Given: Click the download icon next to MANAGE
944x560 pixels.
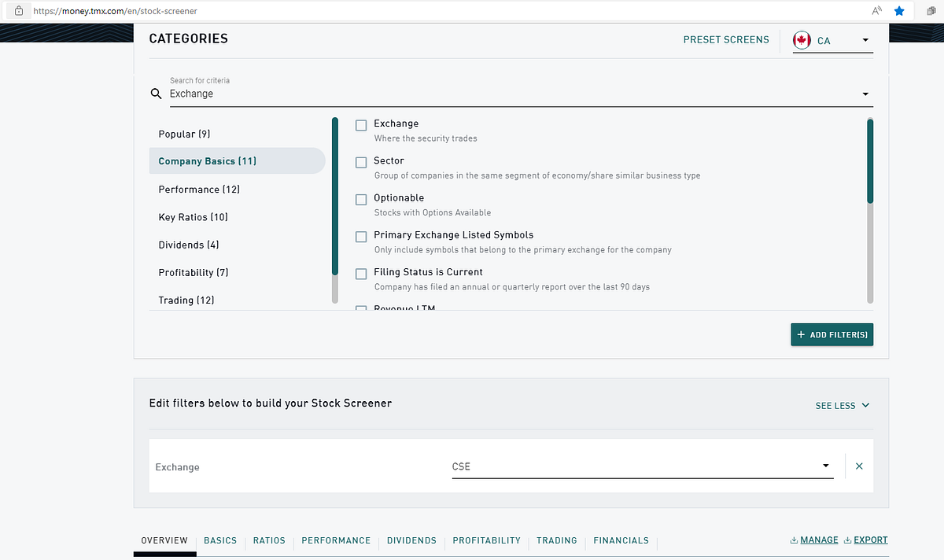Looking at the screenshot, I should click(x=792, y=540).
